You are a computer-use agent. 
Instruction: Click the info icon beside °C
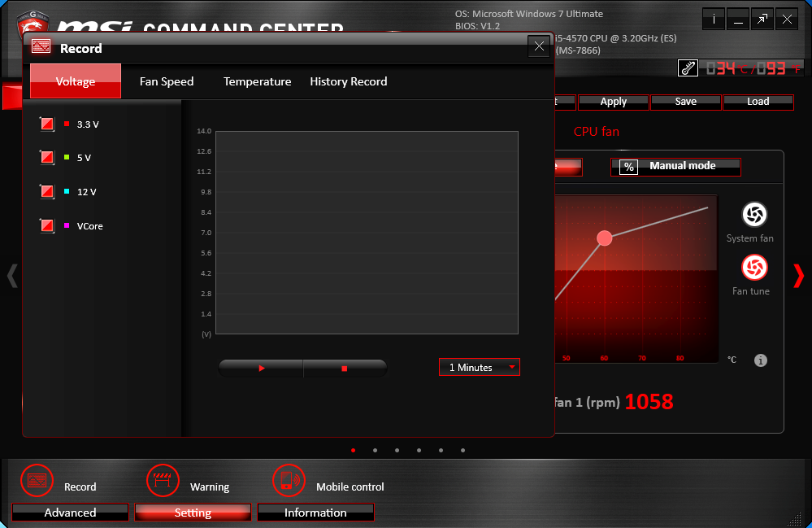[760, 360]
